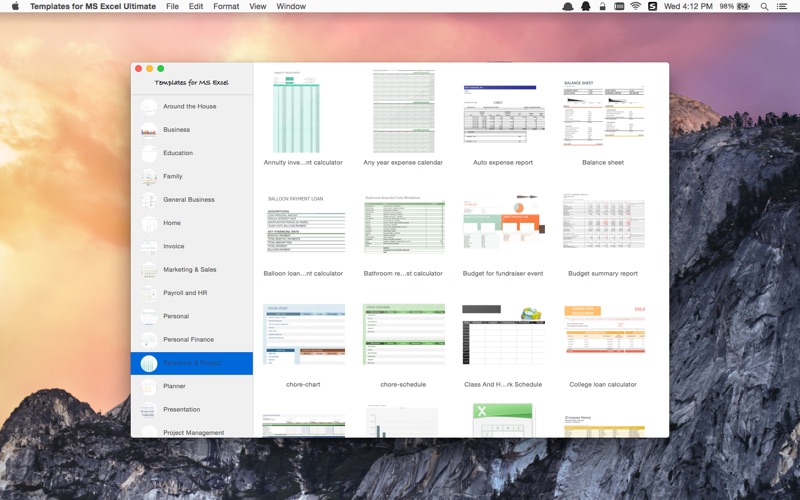Open the Annuity investment calculator template
This screenshot has height=500, width=800.
pyautogui.click(x=296, y=112)
